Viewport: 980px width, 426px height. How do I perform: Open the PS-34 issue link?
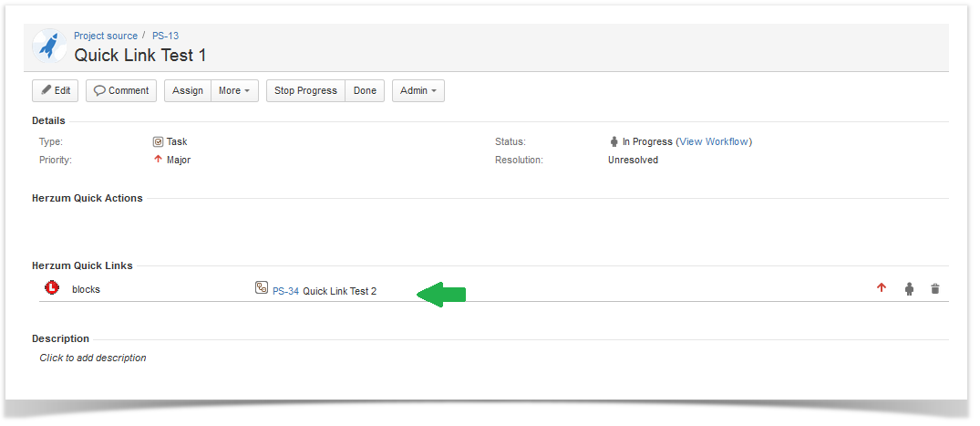pos(285,292)
